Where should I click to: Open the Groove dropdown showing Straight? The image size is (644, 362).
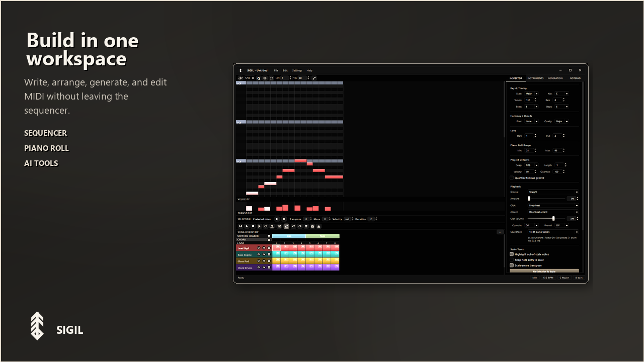(553, 192)
